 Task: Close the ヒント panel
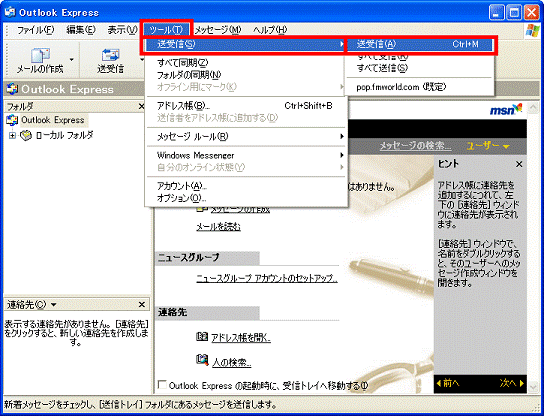tap(519, 164)
